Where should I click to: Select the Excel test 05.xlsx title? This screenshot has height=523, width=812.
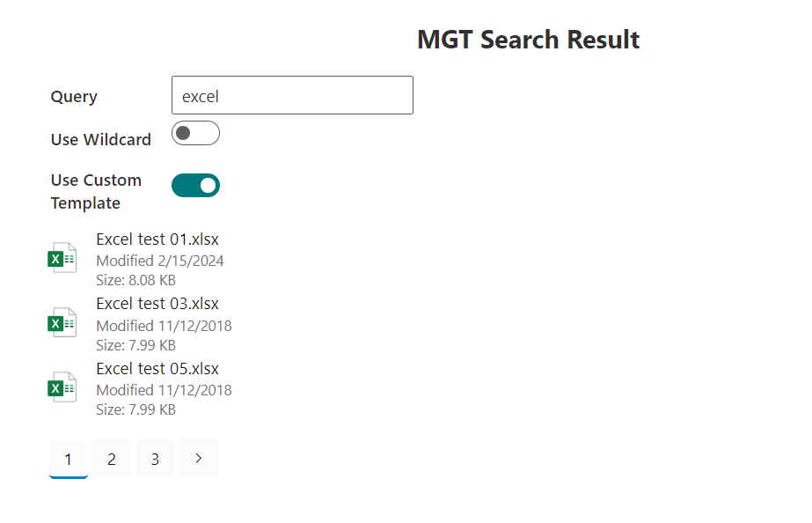click(x=157, y=369)
